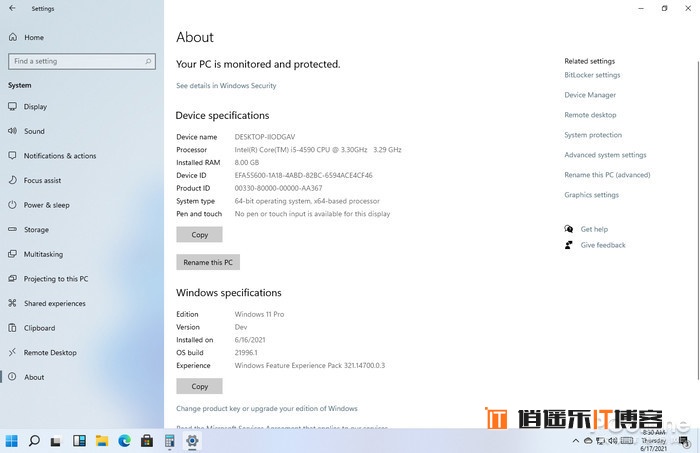Click the Settings gear on the taskbar
This screenshot has width=700, height=453.
(192, 441)
